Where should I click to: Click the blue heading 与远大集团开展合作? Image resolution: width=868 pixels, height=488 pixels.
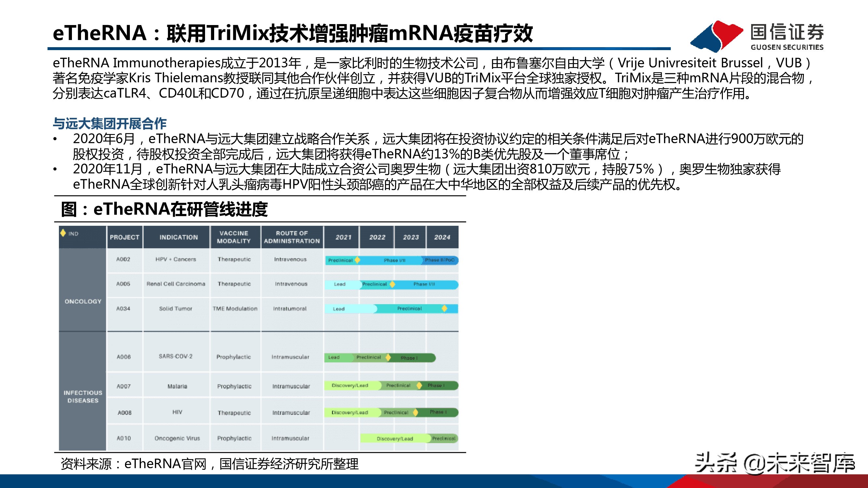pyautogui.click(x=109, y=124)
